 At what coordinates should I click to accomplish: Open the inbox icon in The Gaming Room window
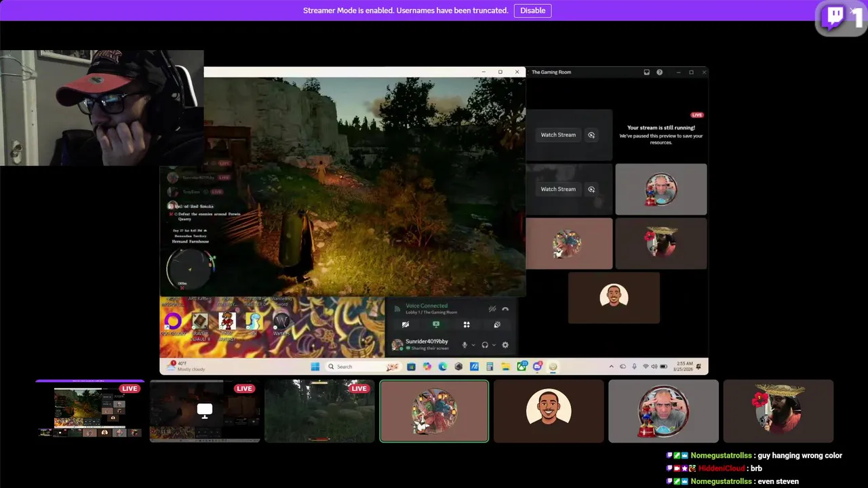tap(646, 72)
